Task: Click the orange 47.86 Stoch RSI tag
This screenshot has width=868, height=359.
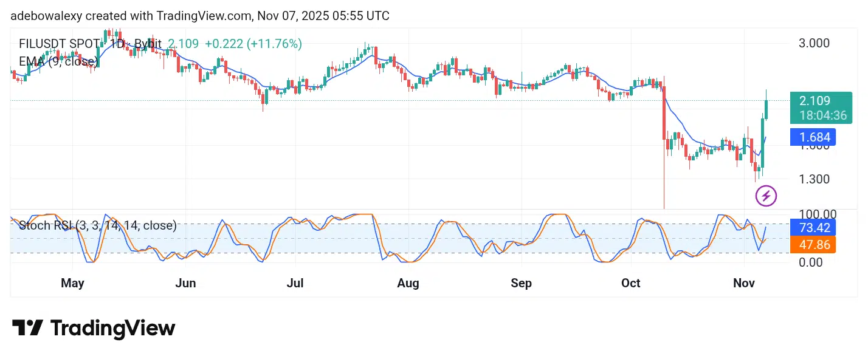Action: point(812,245)
